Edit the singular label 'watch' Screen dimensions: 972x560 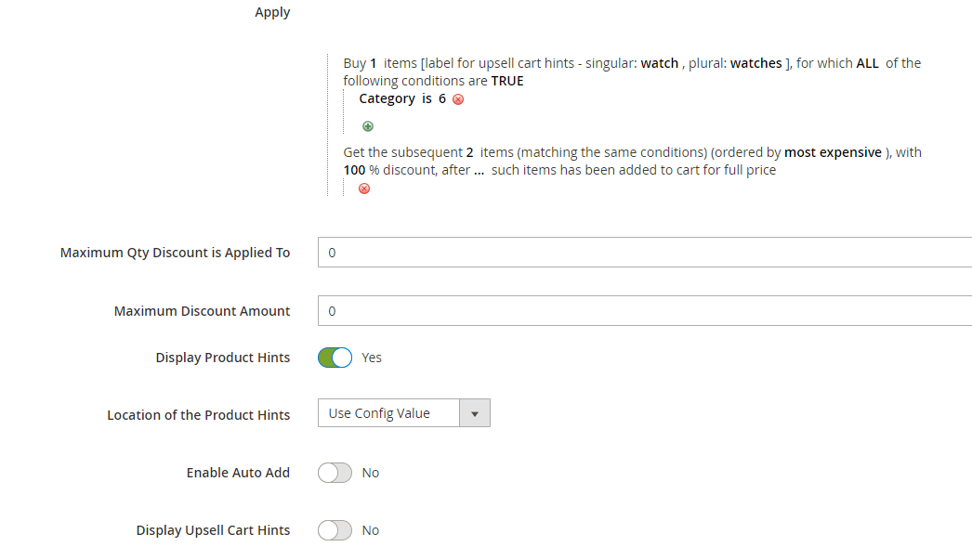660,63
